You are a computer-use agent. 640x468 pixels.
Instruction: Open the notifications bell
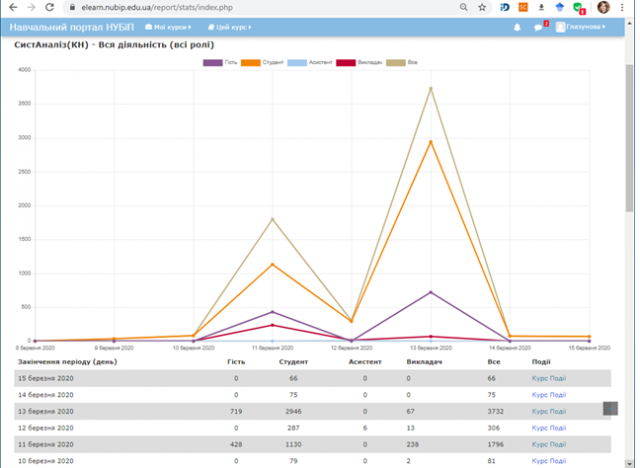pyautogui.click(x=517, y=27)
